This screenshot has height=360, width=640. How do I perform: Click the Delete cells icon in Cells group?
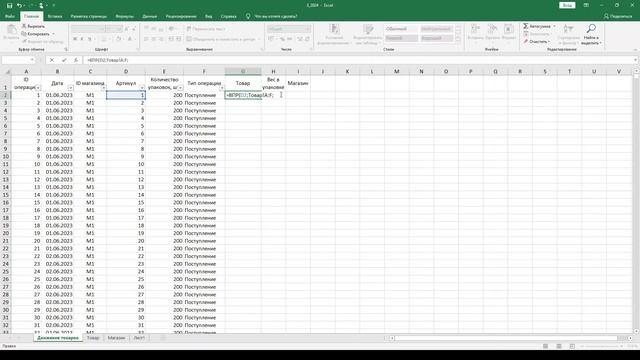[492, 29]
